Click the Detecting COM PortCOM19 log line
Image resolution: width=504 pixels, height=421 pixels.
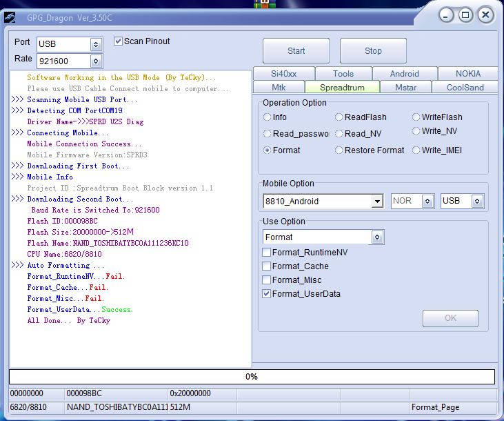click(x=74, y=110)
